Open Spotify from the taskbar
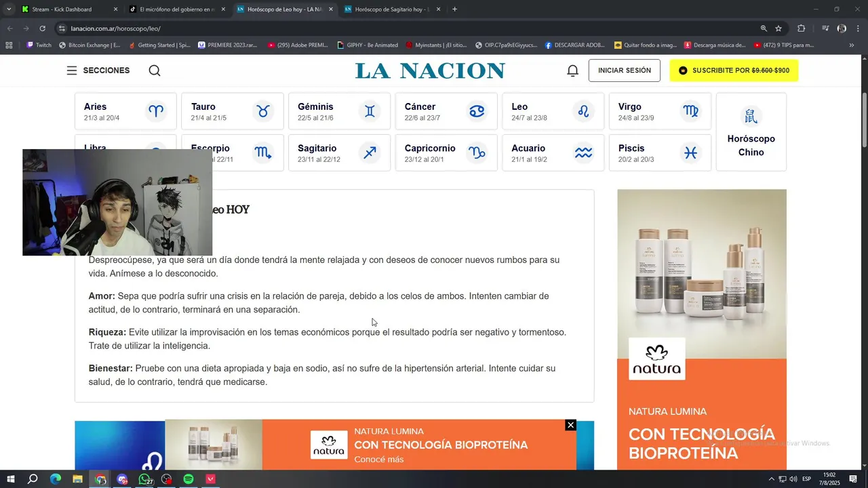Image resolution: width=868 pixels, height=488 pixels. point(189,479)
